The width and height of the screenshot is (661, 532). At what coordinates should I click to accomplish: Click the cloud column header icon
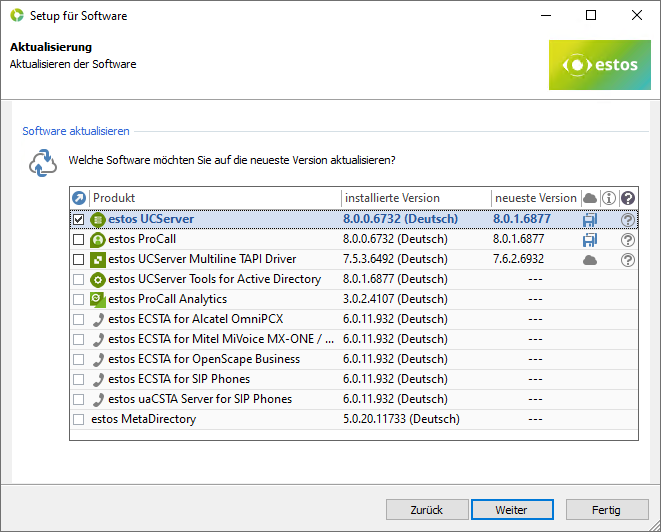pyautogui.click(x=590, y=198)
